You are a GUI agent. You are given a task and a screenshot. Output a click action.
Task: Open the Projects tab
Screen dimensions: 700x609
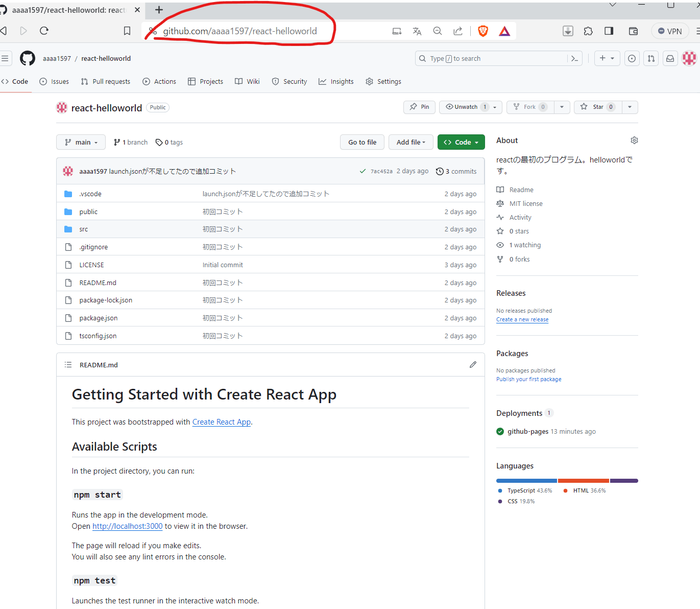point(206,81)
